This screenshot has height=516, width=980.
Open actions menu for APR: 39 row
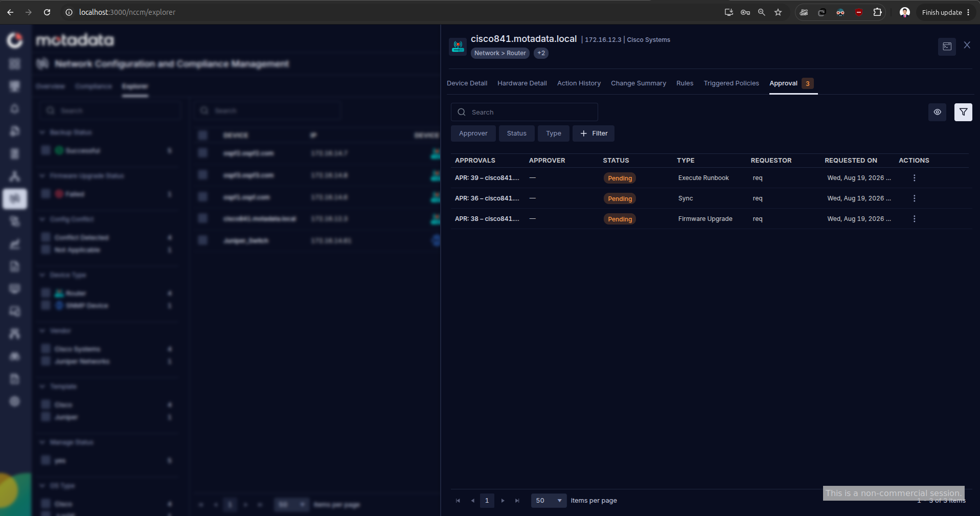(x=914, y=178)
